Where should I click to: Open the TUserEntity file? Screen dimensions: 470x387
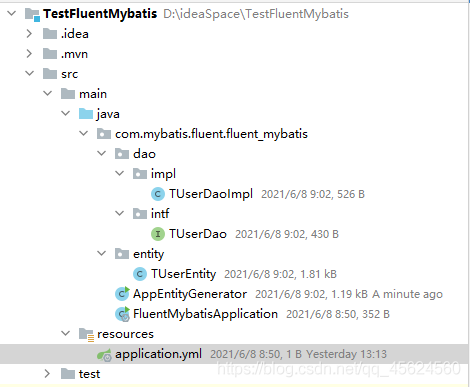tap(183, 274)
